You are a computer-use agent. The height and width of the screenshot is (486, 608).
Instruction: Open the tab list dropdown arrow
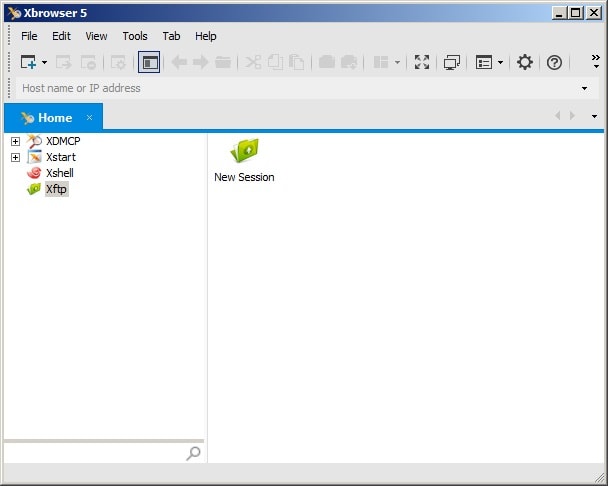coord(594,116)
